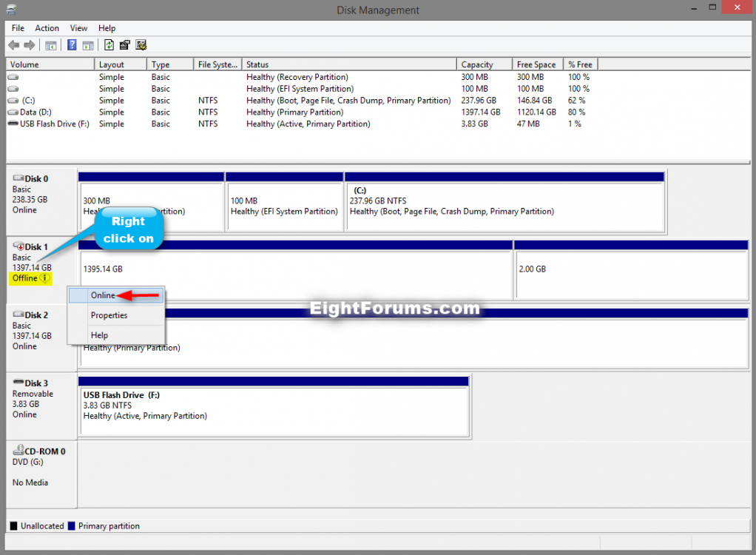Click the Back navigation arrow

(x=13, y=44)
